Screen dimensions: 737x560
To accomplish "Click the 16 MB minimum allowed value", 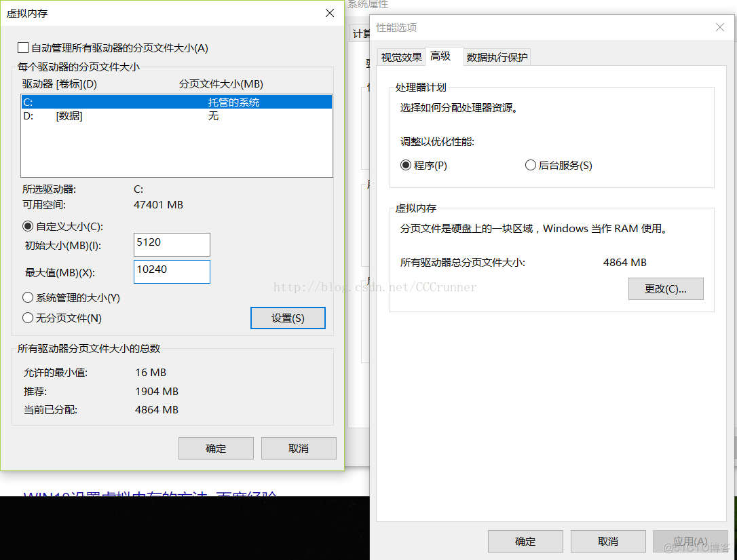I will click(x=151, y=373).
